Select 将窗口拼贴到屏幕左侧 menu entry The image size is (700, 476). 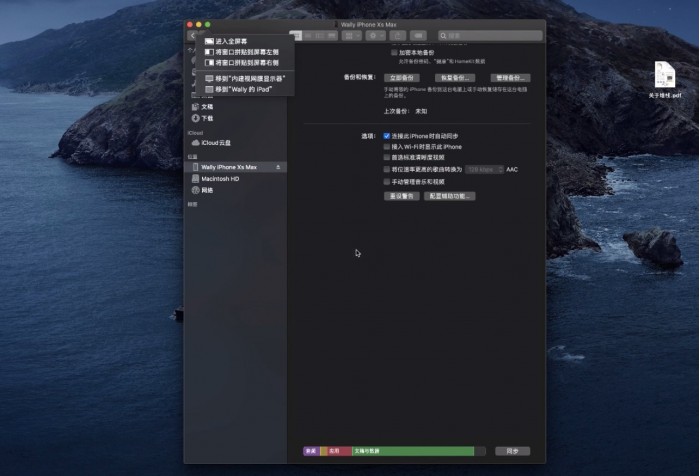pyautogui.click(x=245, y=52)
